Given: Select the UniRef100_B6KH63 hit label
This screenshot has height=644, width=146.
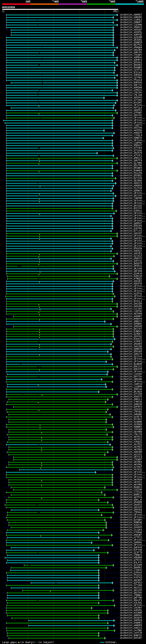Looking at the screenshot, I should (131, 65).
